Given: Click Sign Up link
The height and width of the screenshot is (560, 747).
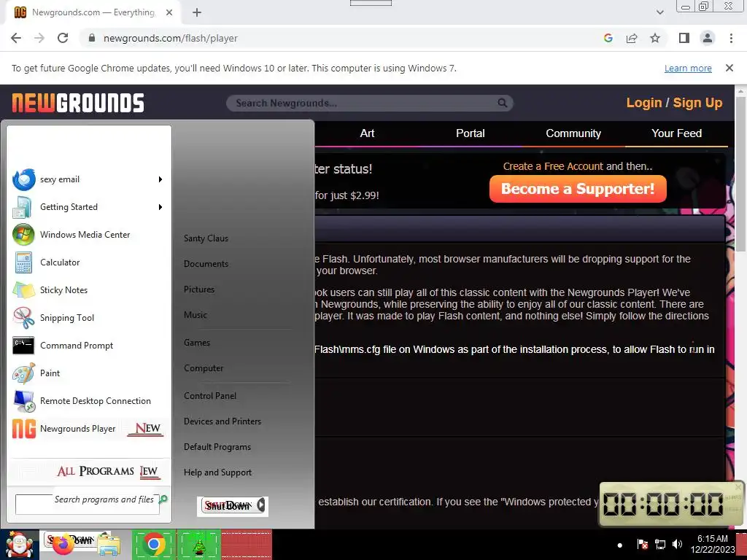Looking at the screenshot, I should [697, 103].
